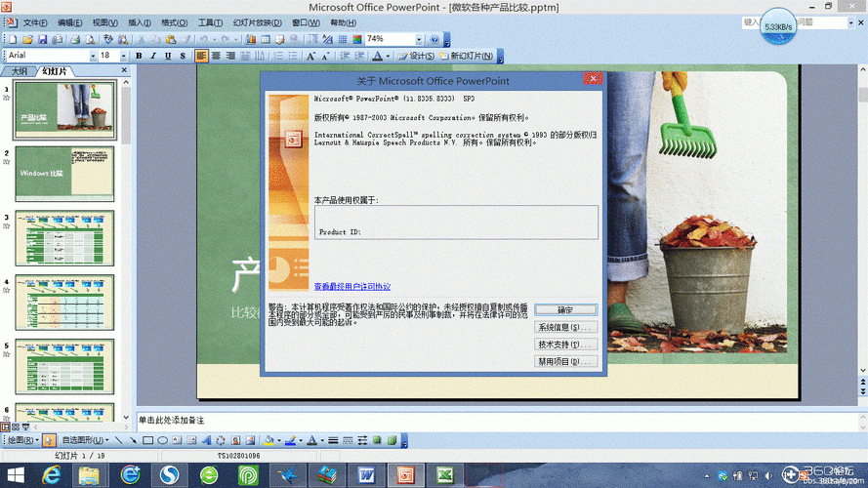Open the 自选图形(U) AutoShapes dropdown
This screenshot has height=488, width=868.
tap(85, 440)
